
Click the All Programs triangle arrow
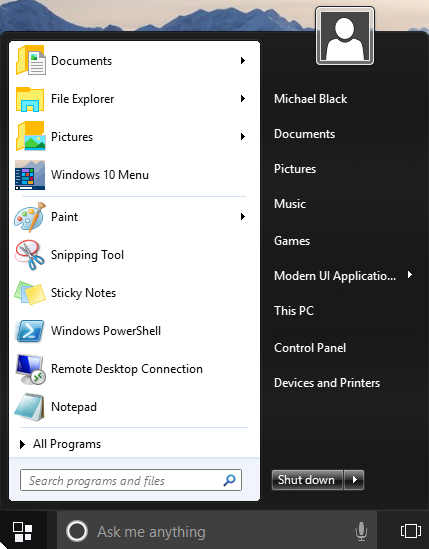[x=22, y=445]
